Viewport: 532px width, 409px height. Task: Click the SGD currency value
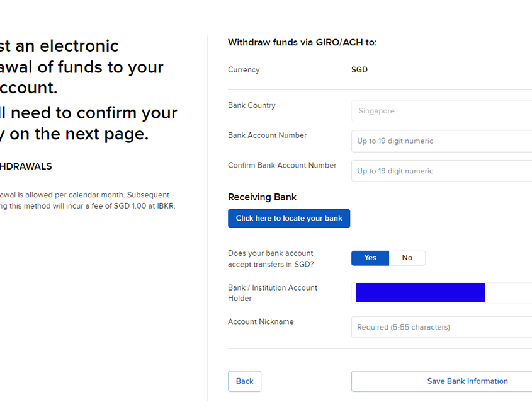click(359, 70)
